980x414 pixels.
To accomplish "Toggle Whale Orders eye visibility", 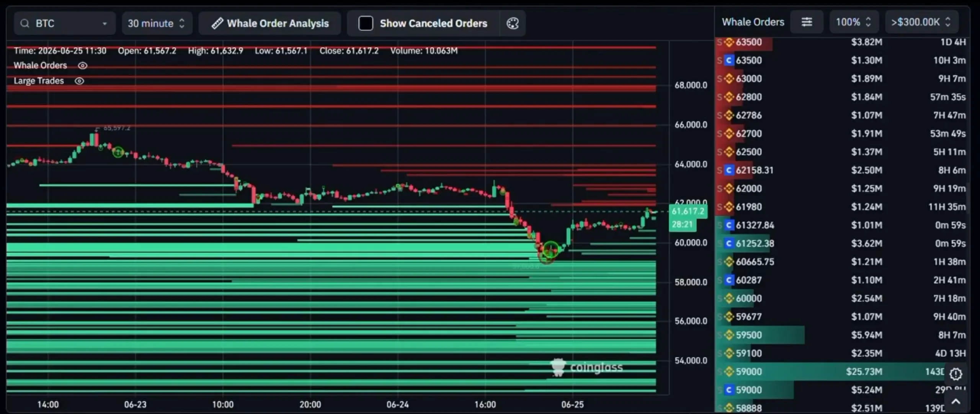I will click(x=83, y=66).
